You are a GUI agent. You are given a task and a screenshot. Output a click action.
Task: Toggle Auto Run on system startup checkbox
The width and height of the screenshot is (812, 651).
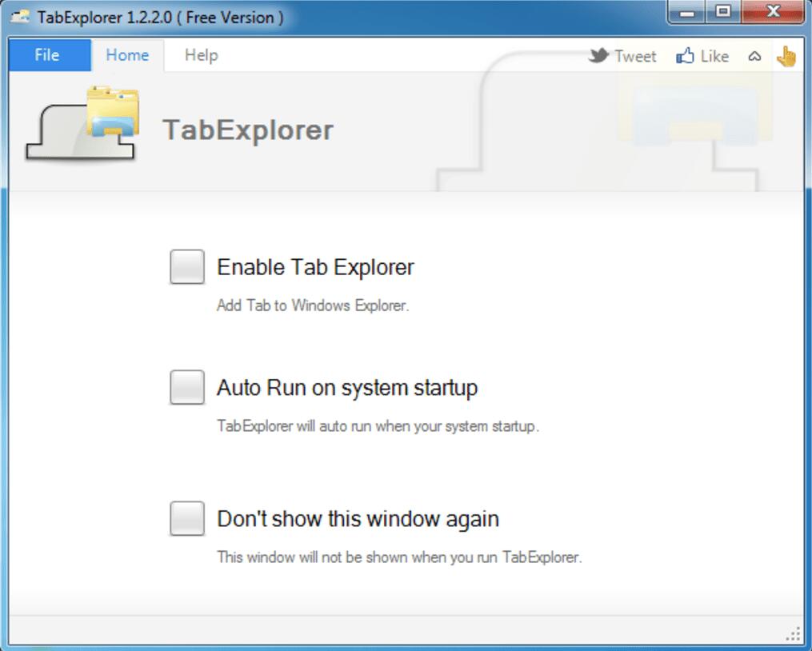coord(187,387)
